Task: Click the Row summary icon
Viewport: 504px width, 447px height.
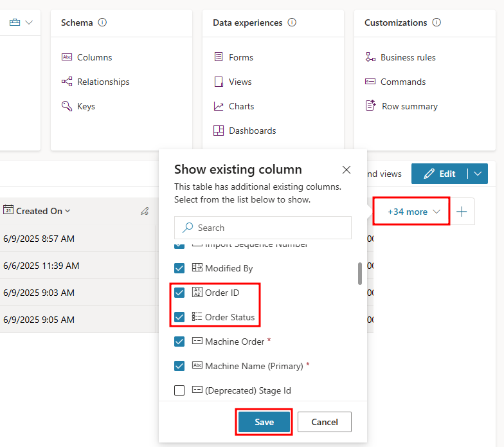Action: click(370, 106)
